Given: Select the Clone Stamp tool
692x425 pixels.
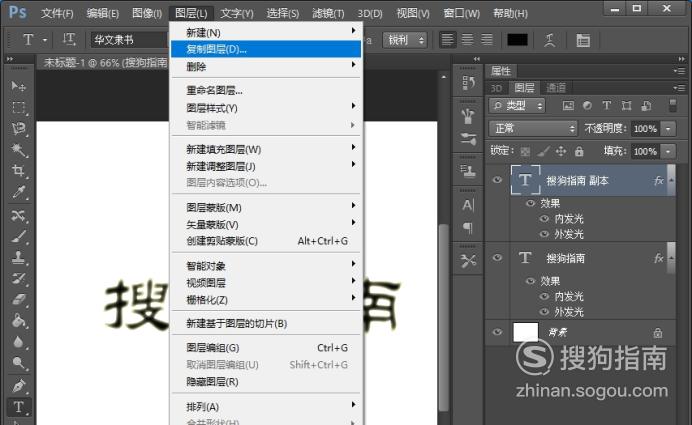Looking at the screenshot, I should [x=18, y=257].
